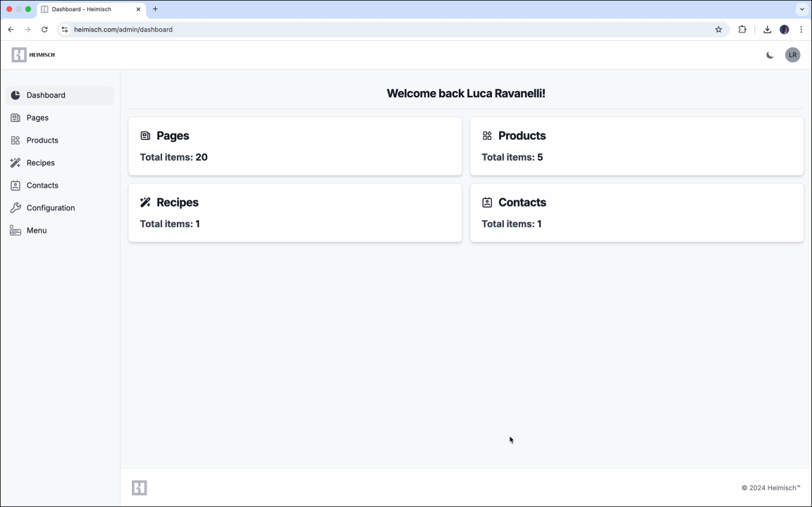Open the Products card title link
812x507 pixels.
tap(522, 135)
